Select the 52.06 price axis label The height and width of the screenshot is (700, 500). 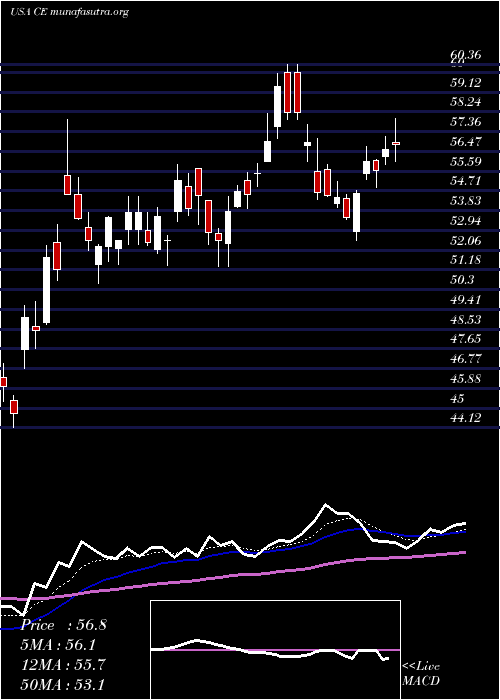466,241
